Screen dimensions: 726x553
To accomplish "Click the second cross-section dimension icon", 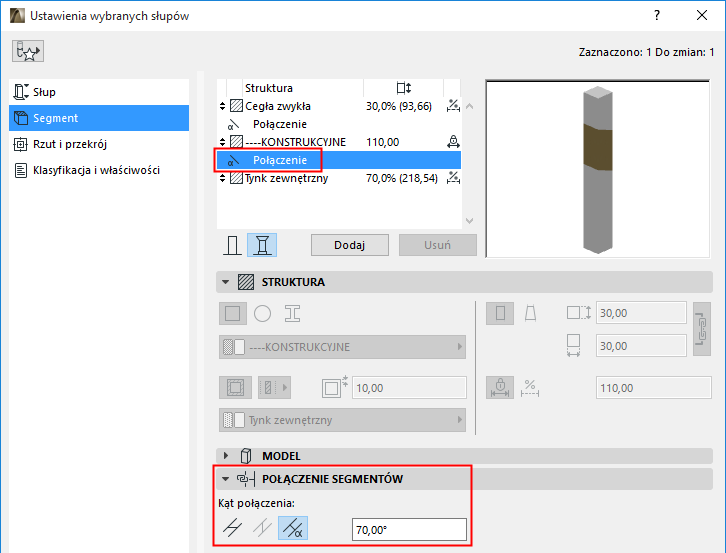I will [x=574, y=346].
